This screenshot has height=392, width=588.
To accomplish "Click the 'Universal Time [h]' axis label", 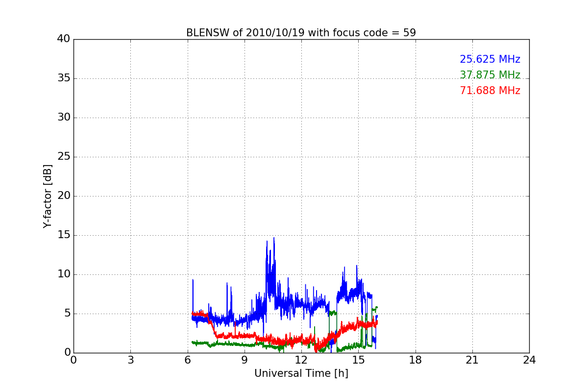I will point(301,373).
